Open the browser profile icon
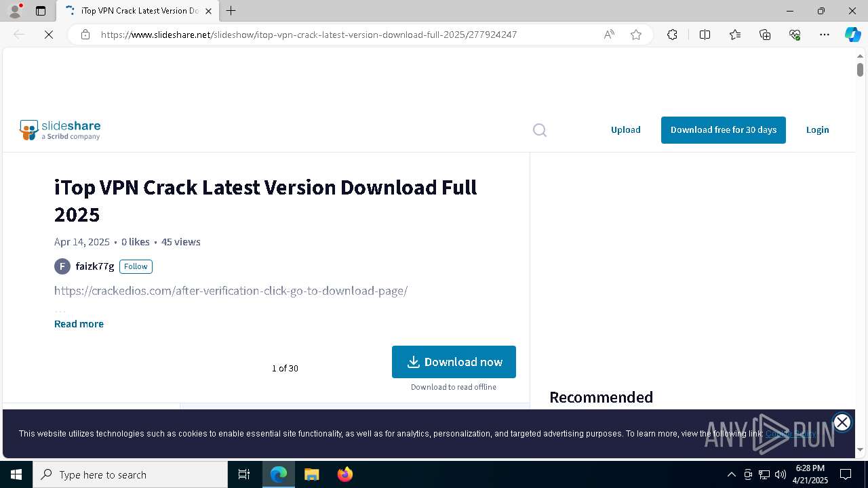The image size is (868, 488). pos(15,11)
